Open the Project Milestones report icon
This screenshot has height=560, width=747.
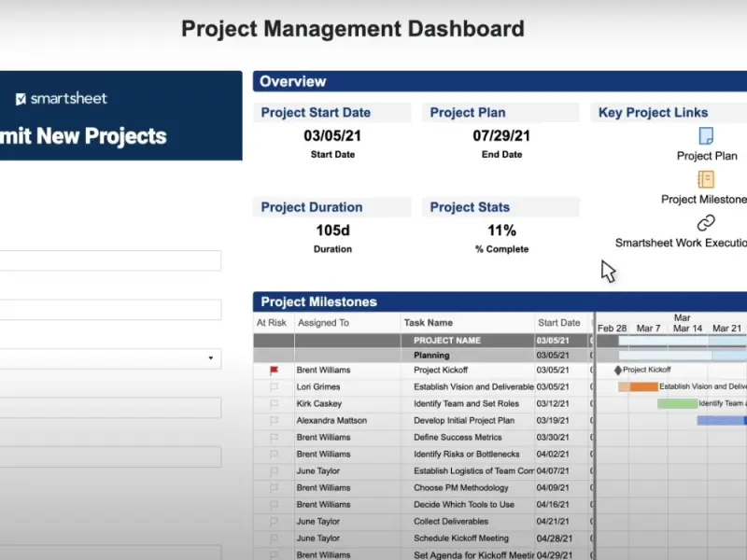coord(706,179)
